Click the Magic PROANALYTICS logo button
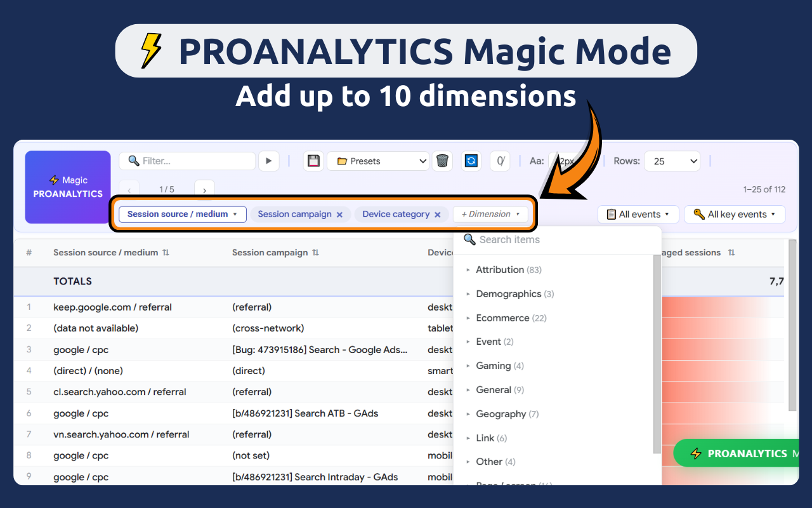 click(x=68, y=187)
